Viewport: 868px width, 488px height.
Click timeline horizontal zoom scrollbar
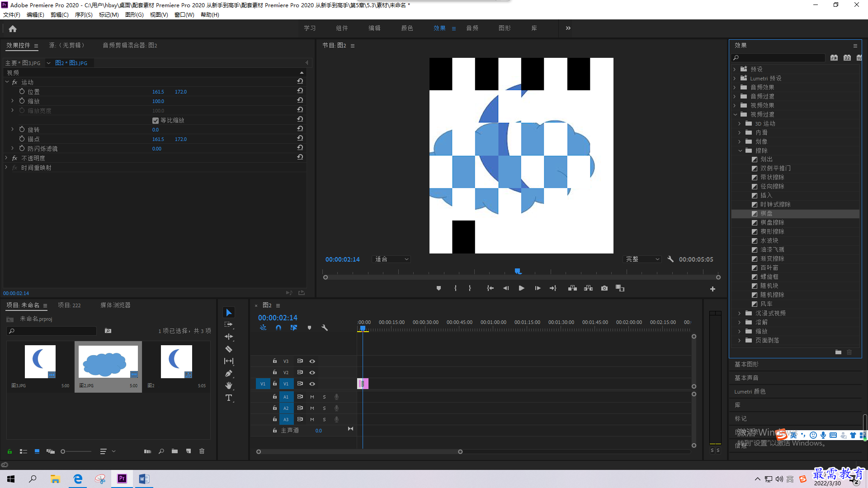point(359,452)
